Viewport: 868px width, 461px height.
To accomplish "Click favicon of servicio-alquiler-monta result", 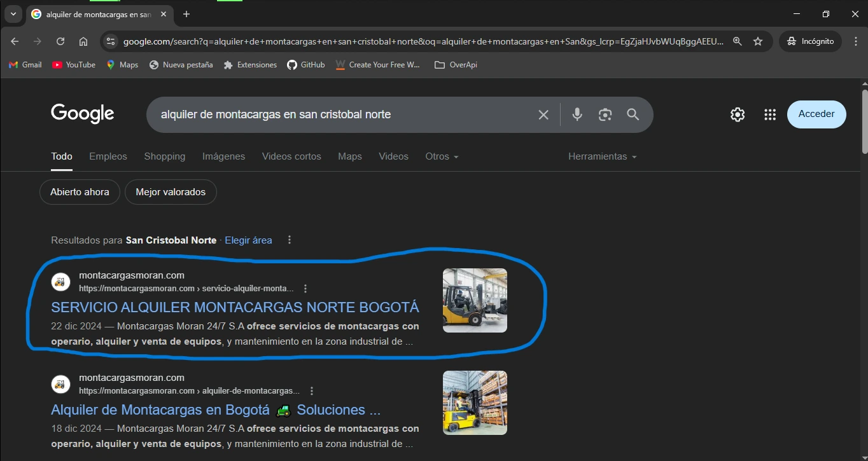I will [60, 281].
